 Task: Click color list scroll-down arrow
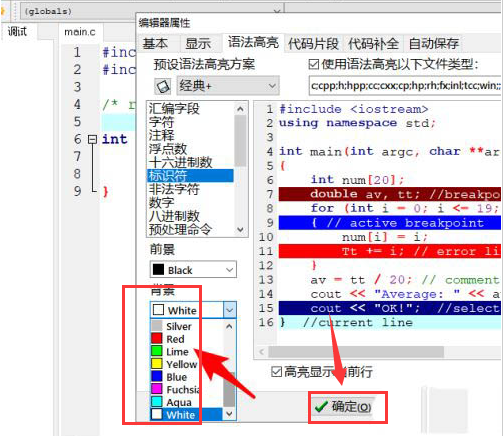point(229,414)
